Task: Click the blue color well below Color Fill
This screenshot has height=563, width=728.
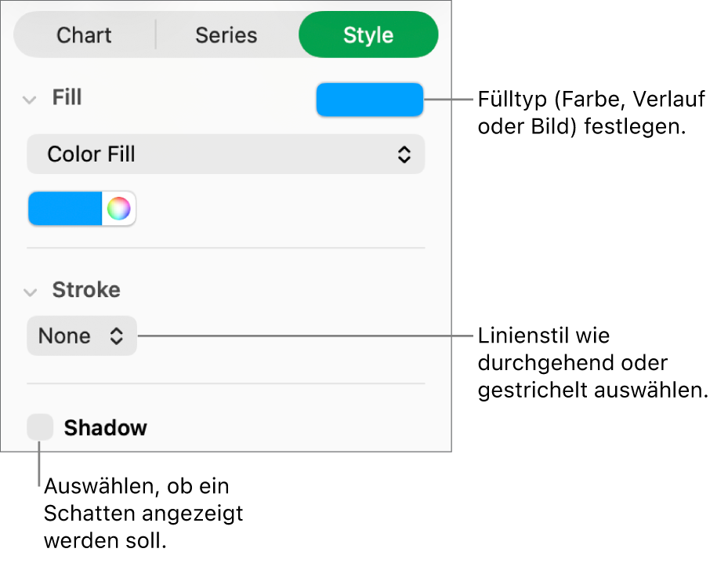Action: pos(66,209)
